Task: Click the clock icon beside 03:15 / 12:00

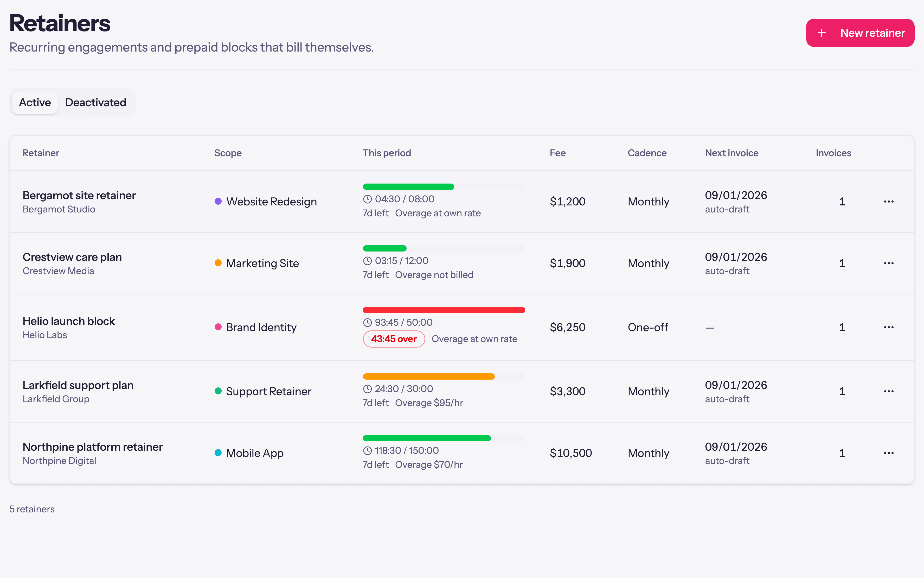Action: coord(367,261)
